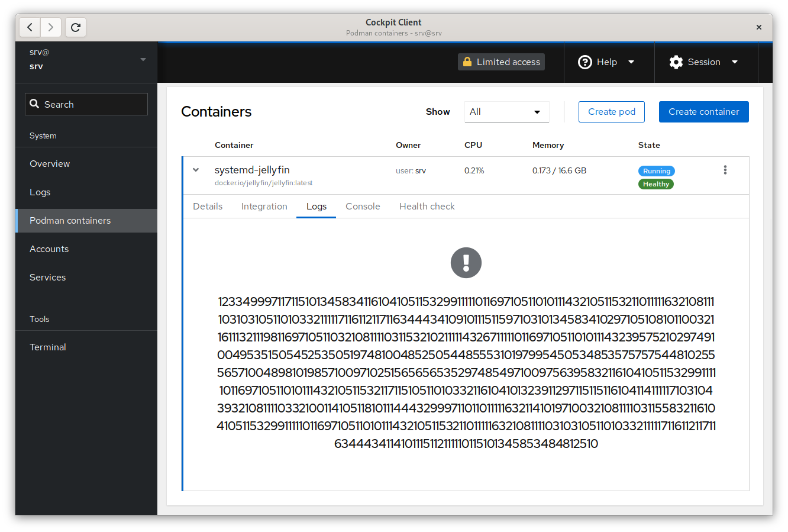Open the kebab menu for systemd-jellyfin container

coord(725,170)
